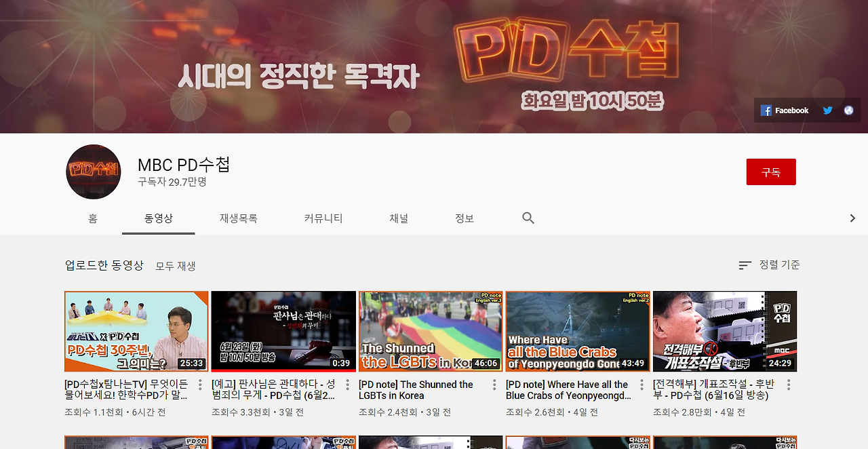Open the globe website icon in banner
The height and width of the screenshot is (449, 868).
pyautogui.click(x=848, y=111)
